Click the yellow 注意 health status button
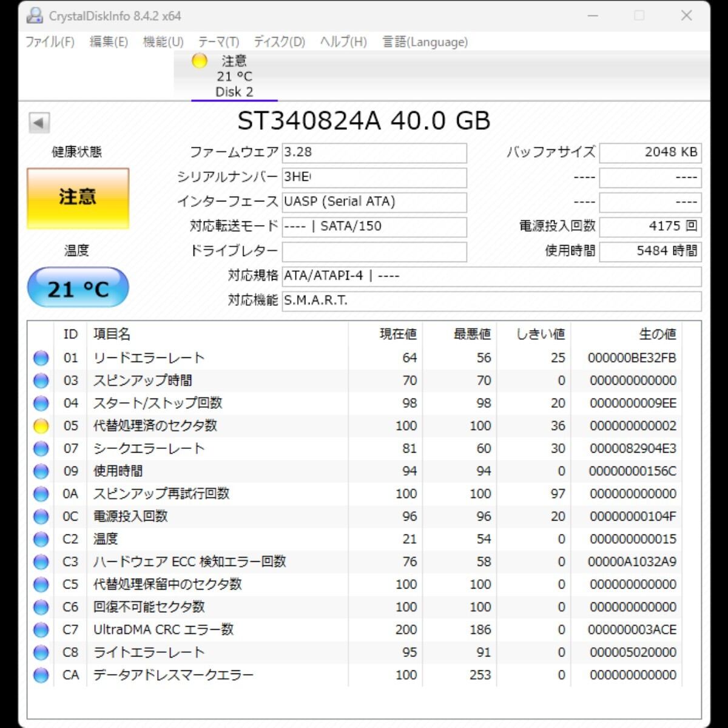The image size is (728, 728). click(78, 198)
